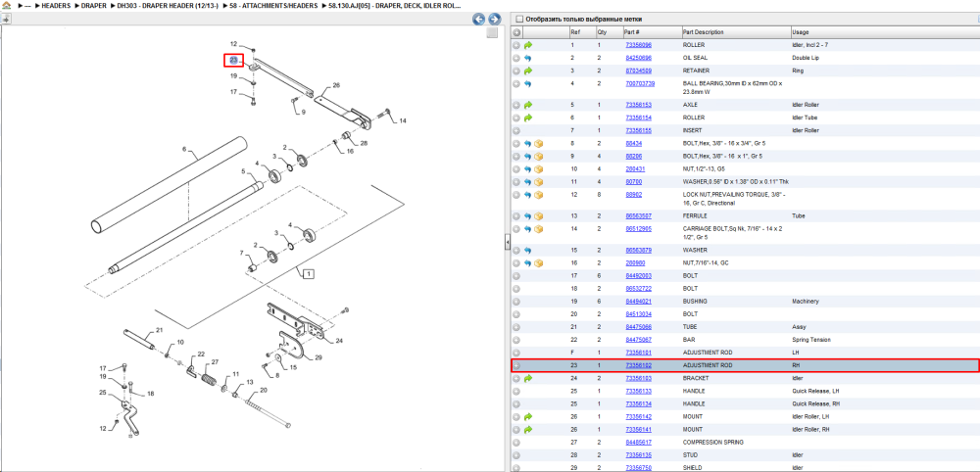Click the add-all plus icon in table header
980x472 pixels.
pos(516,32)
